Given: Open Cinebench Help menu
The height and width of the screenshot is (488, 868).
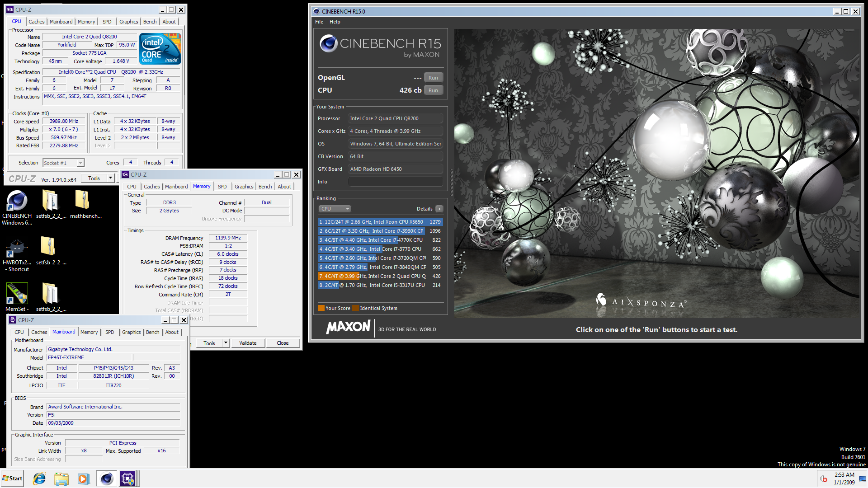Looking at the screenshot, I should [x=335, y=22].
